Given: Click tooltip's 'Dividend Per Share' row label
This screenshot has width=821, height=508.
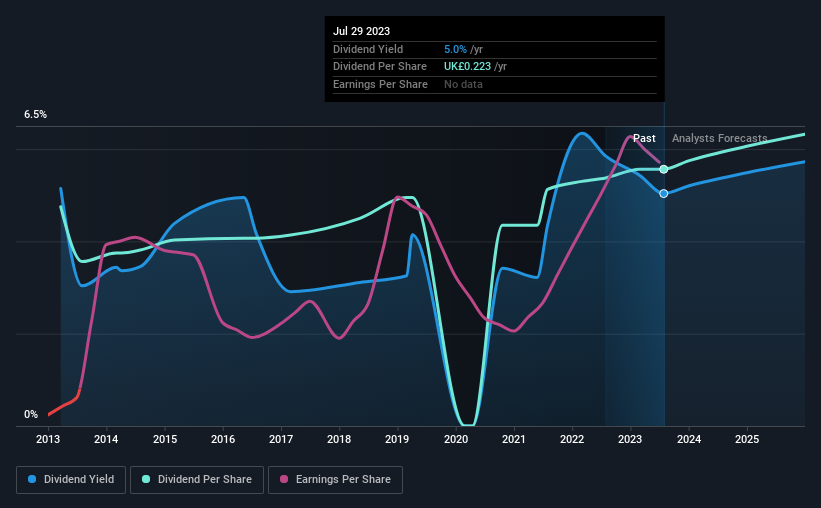Looking at the screenshot, I should click(380, 67).
